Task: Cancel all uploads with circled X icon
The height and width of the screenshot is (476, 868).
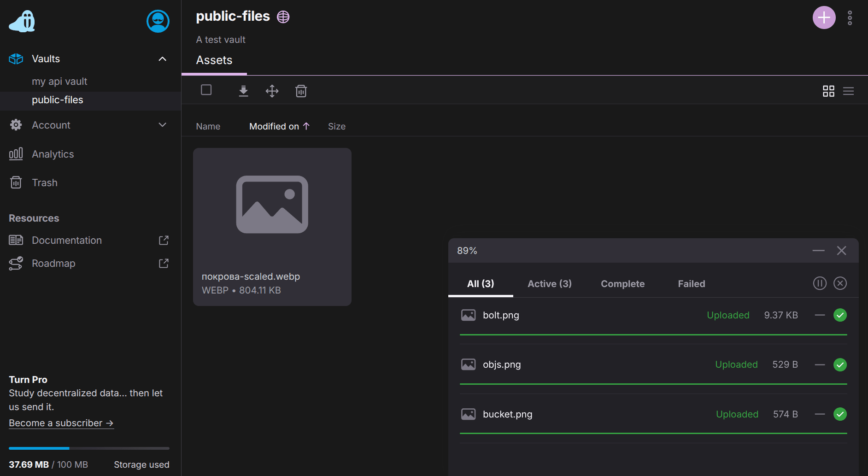Action: point(840,283)
